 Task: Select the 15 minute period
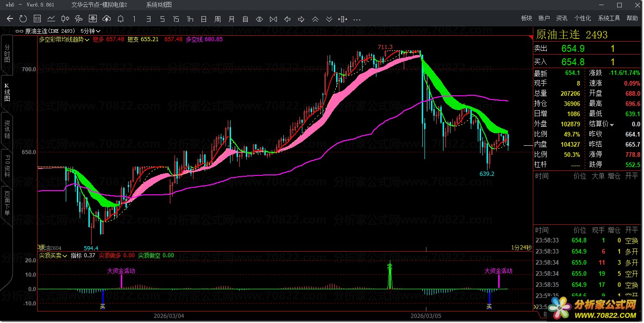pyautogui.click(x=176, y=19)
